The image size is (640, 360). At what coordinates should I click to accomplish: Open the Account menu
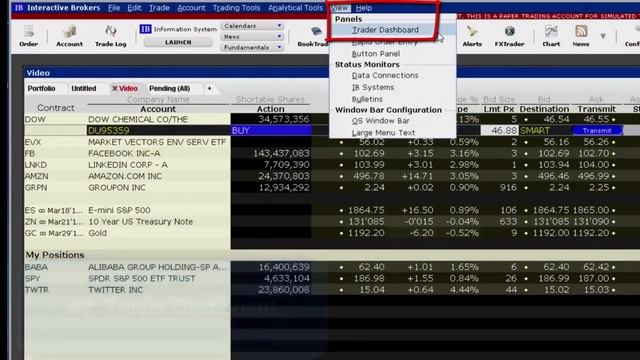tap(191, 8)
